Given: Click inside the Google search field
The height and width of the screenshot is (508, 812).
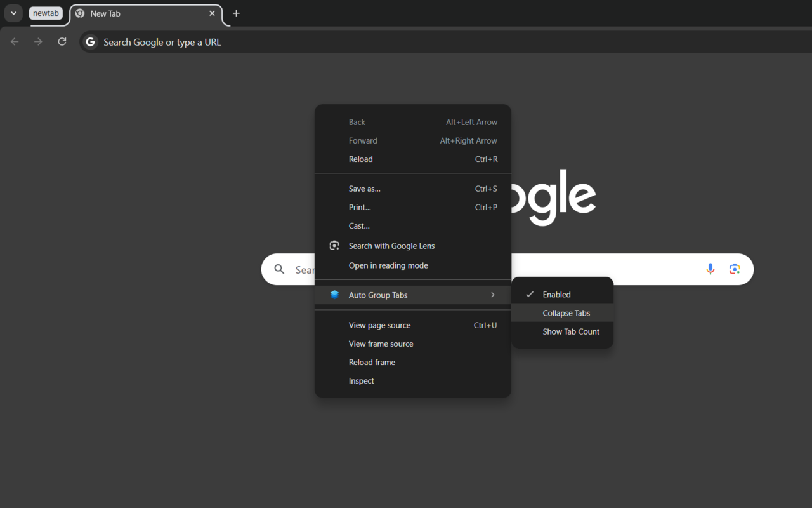Looking at the screenshot, I should click(507, 269).
